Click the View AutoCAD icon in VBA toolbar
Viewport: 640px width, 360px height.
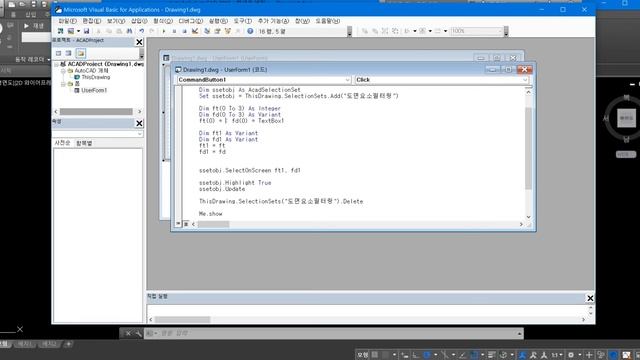click(60, 31)
